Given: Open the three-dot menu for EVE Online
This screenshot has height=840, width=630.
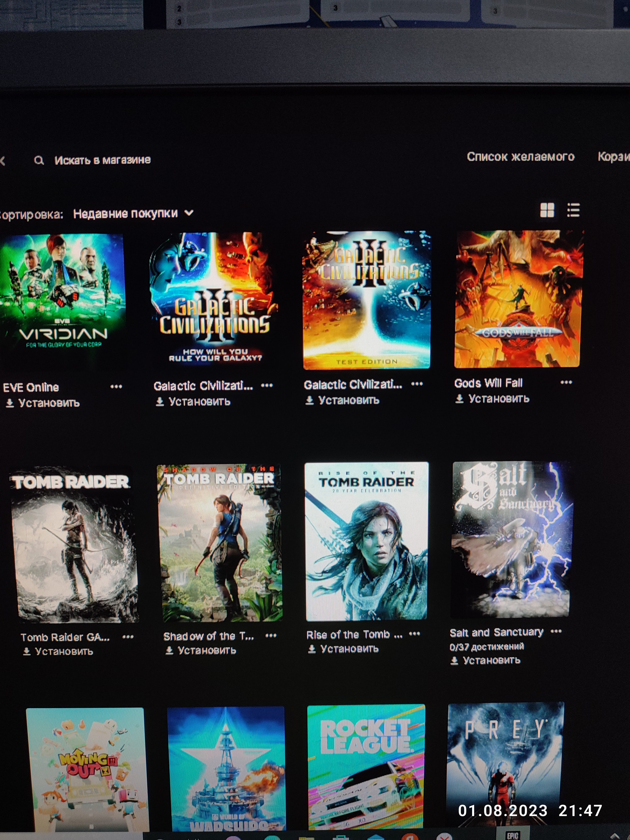Looking at the screenshot, I should coord(116,387).
